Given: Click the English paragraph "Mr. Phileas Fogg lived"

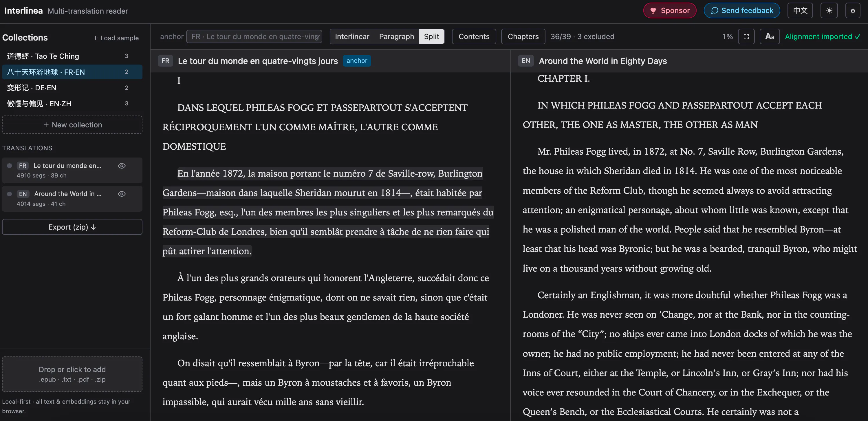Looking at the screenshot, I should pyautogui.click(x=690, y=210).
